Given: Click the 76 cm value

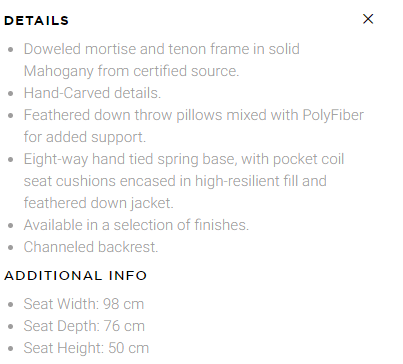Looking at the screenshot, I should click(x=124, y=326).
